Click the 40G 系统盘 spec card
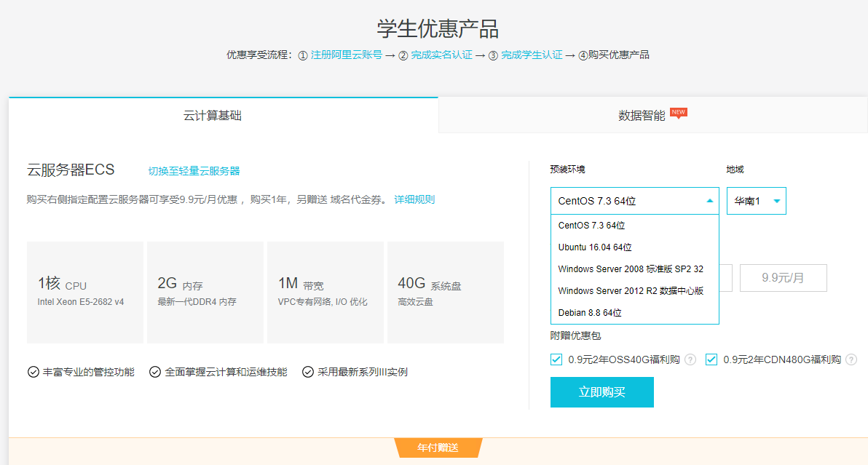 [x=446, y=293]
